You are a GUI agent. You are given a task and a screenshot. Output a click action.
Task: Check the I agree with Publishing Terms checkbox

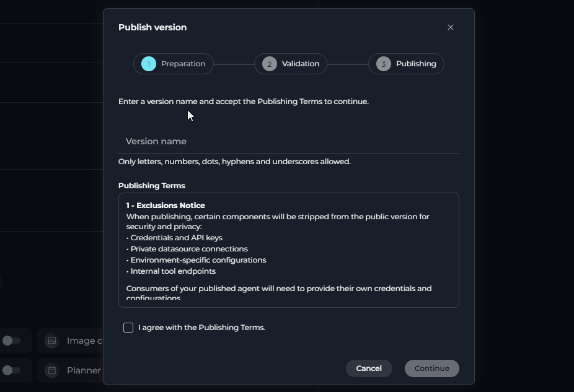point(128,327)
